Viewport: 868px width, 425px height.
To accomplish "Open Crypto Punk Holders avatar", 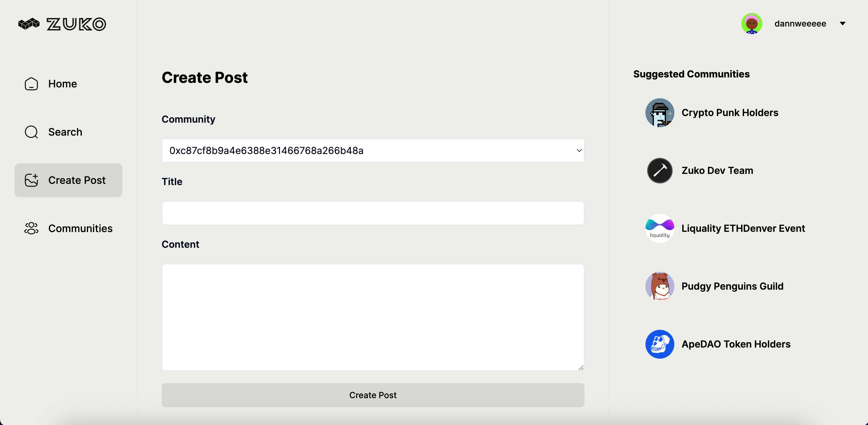I will (x=660, y=112).
